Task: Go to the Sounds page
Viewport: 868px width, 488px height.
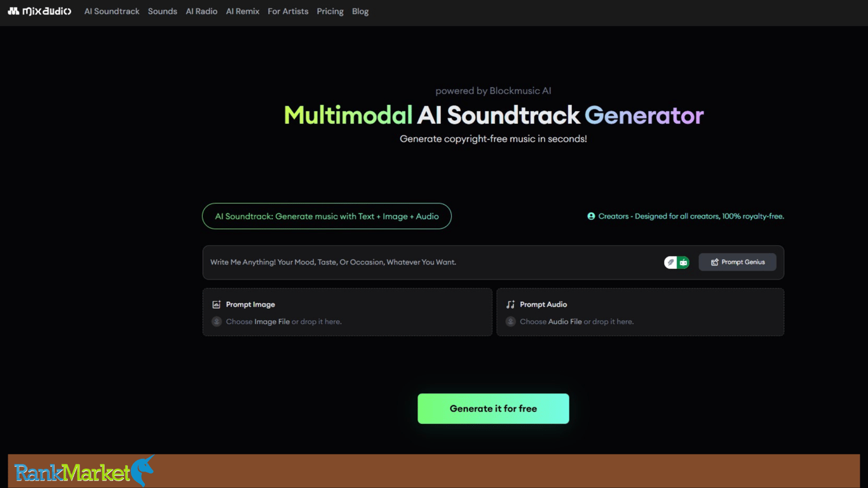Action: (163, 11)
